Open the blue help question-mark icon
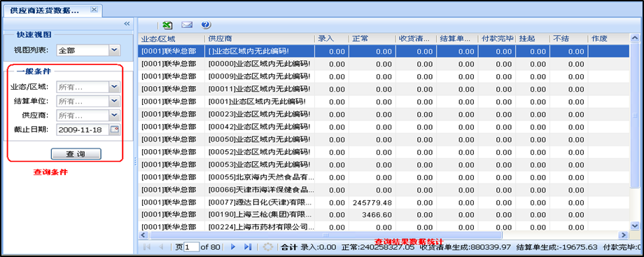644x257 pixels. (x=206, y=25)
